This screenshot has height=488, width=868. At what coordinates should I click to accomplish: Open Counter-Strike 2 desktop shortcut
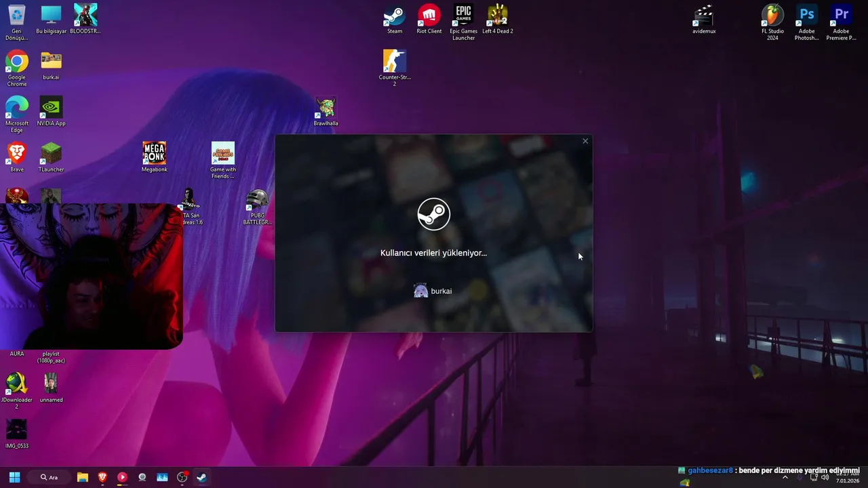coord(394,68)
